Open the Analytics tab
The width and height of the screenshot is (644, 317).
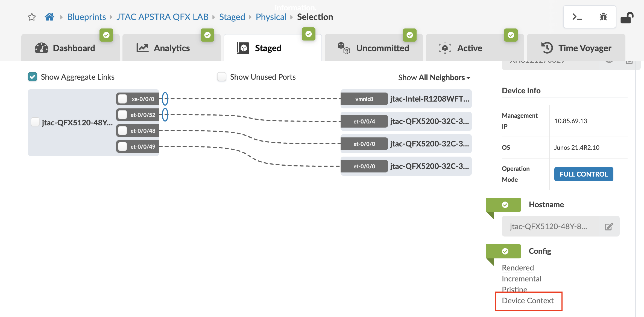tap(172, 48)
